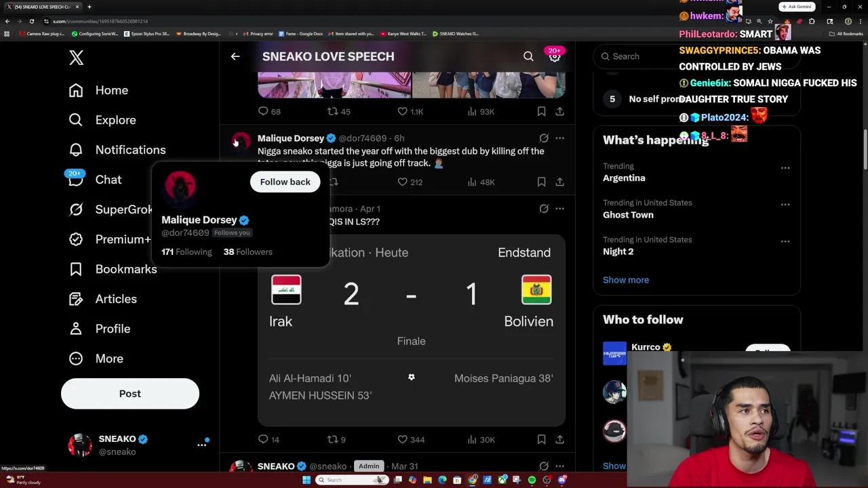Open Kurrco suggested profile
This screenshot has height=488, width=868.
tap(646, 347)
